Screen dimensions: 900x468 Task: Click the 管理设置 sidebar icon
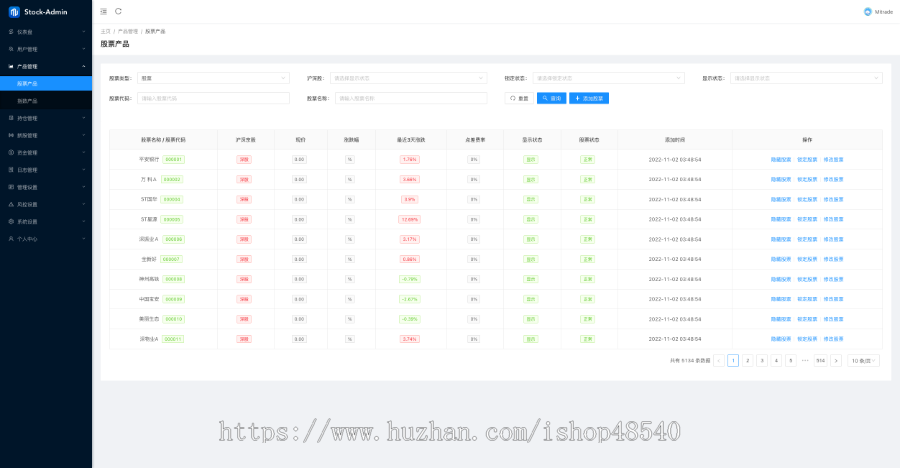tap(11, 187)
